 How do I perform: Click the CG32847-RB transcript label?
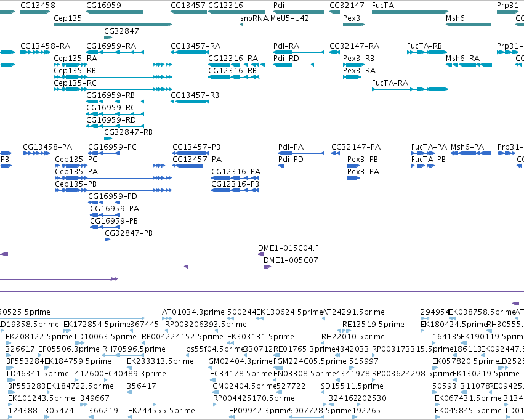tap(128, 132)
